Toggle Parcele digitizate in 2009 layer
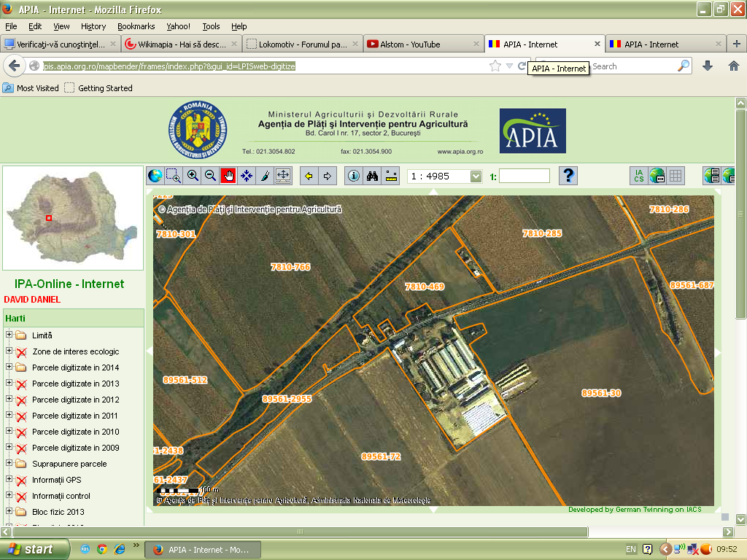Viewport: 747px width, 560px height. 21,448
